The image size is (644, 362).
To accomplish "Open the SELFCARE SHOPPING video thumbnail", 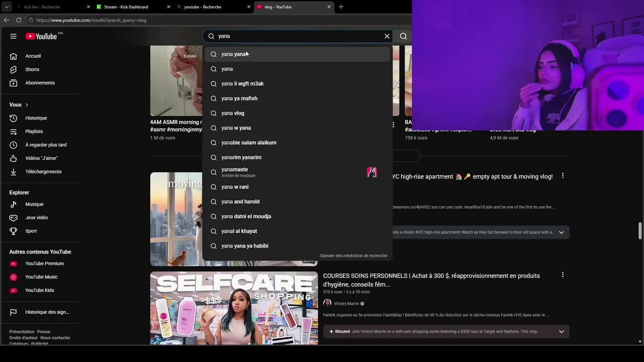I will click(234, 308).
